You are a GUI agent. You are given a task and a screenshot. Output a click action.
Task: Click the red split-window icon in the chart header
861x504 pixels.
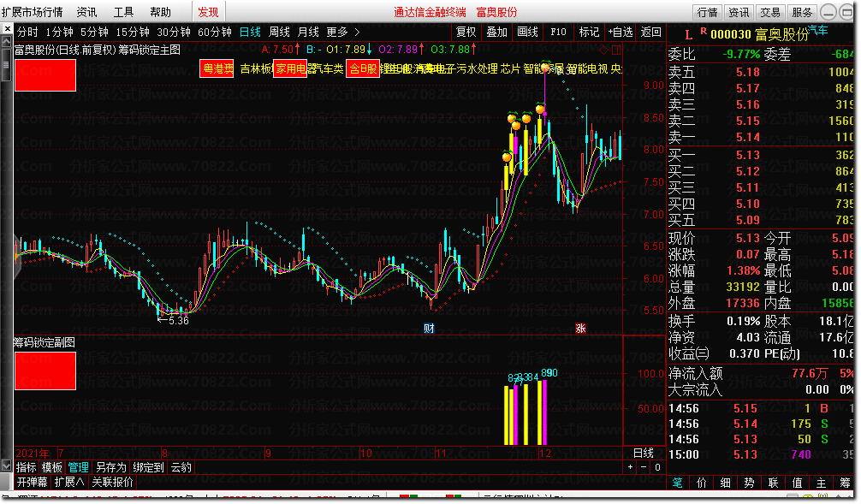(616, 50)
